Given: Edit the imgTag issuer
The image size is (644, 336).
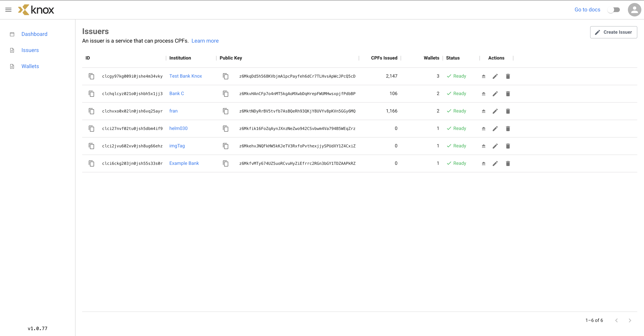Looking at the screenshot, I should (x=495, y=146).
